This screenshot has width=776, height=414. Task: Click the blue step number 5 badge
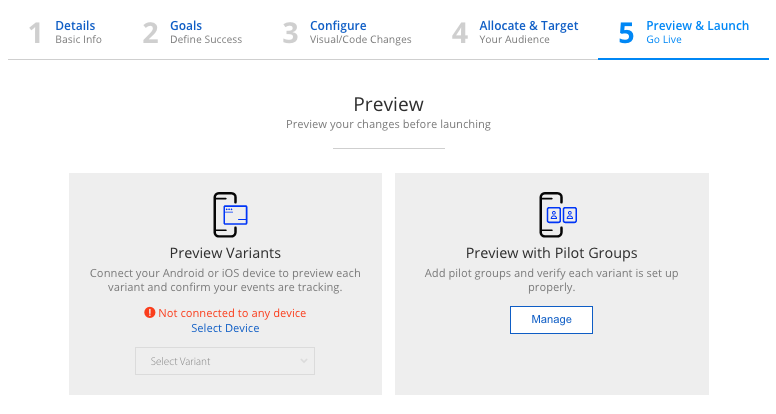[x=626, y=33]
